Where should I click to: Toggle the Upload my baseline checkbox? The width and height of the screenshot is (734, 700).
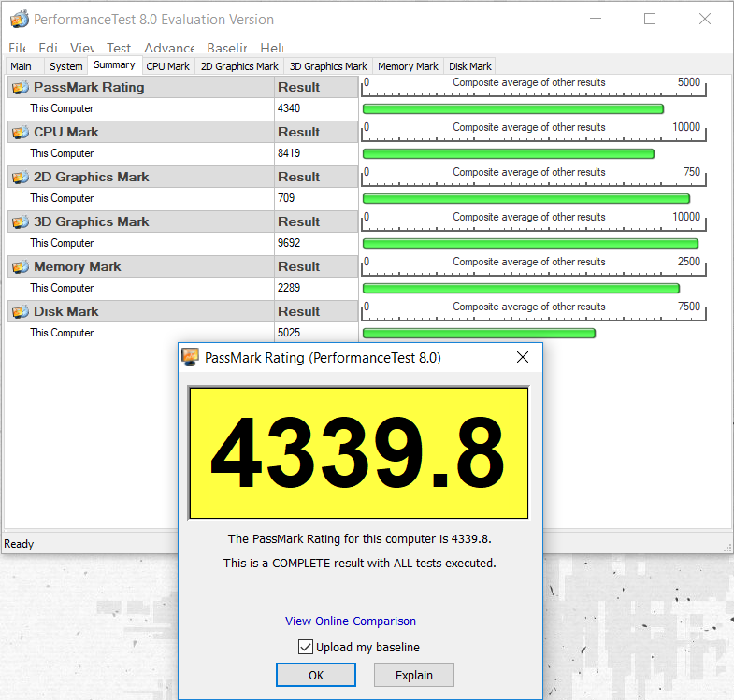pos(306,647)
